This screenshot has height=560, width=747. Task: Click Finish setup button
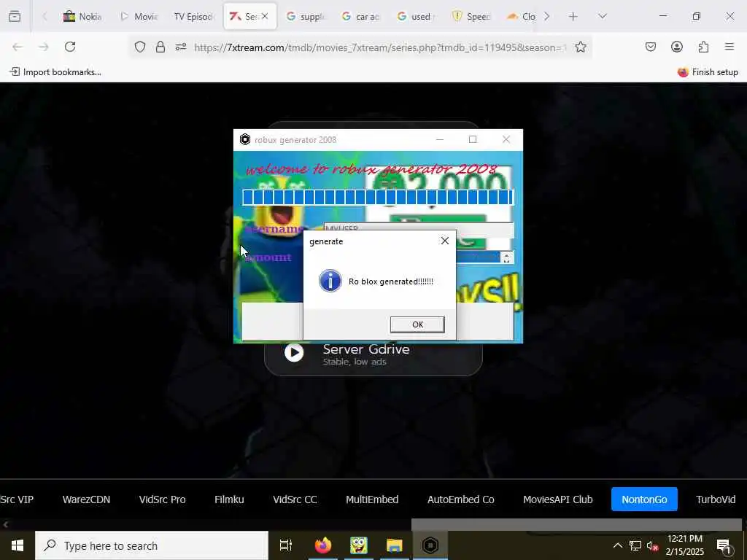(x=708, y=72)
